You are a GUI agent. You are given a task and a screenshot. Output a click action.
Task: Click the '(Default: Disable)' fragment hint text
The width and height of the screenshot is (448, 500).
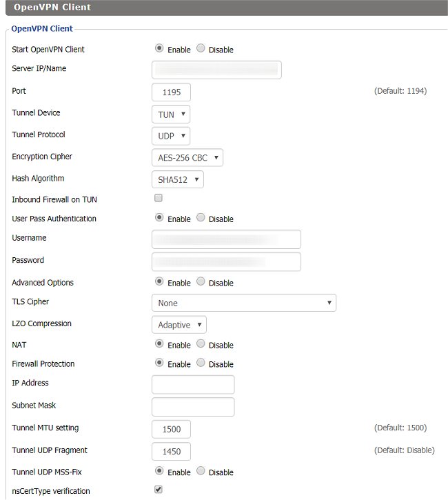pos(404,450)
